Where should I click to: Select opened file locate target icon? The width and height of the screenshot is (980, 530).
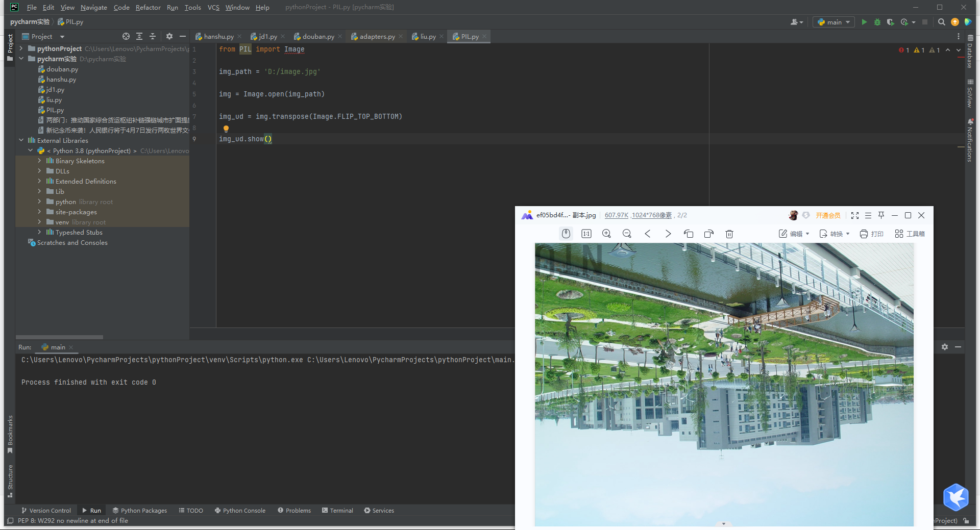[126, 36]
